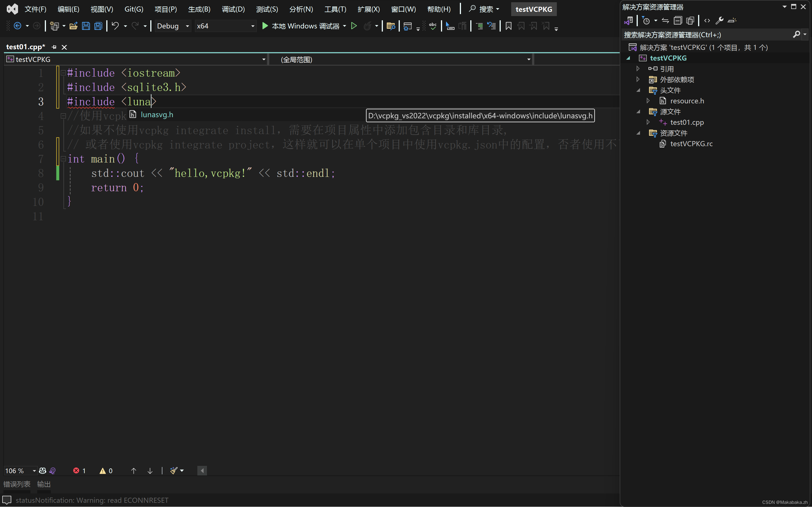Toggle pin on test01.cpp tab
812x507 pixels.
point(54,47)
